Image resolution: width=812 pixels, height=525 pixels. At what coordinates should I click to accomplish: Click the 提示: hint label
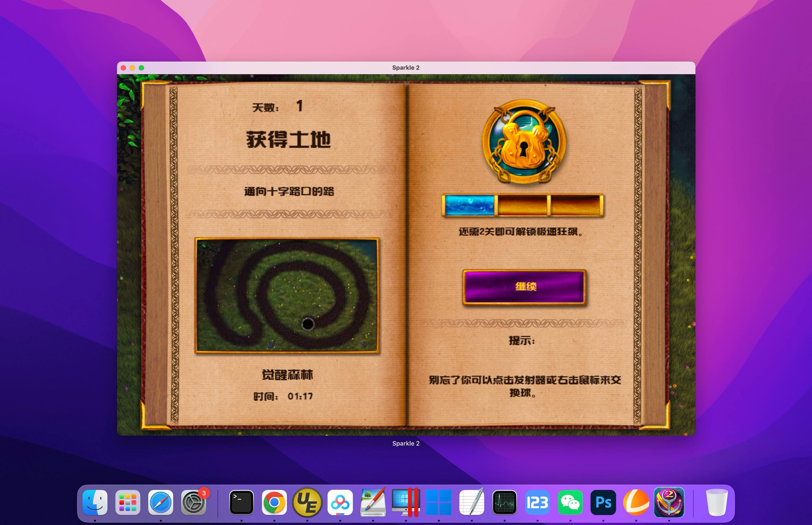522,340
